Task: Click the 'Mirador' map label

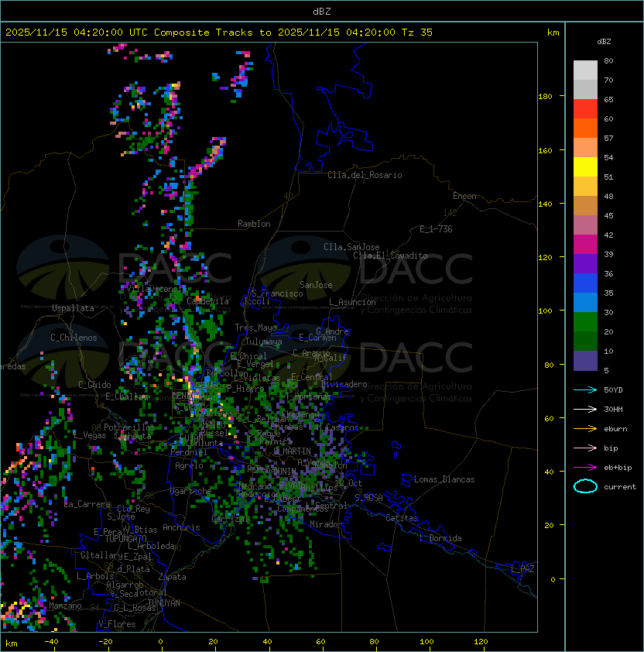Action: (x=327, y=524)
